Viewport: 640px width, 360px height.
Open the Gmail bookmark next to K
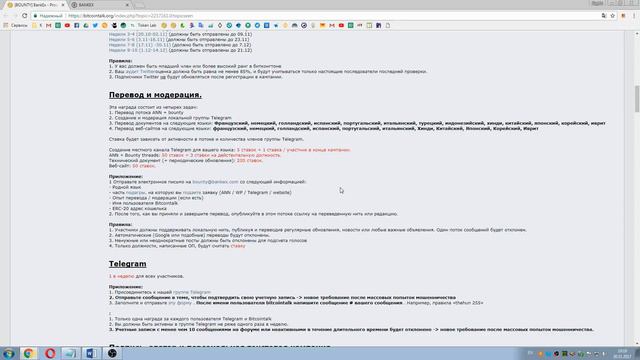click(x=49, y=25)
